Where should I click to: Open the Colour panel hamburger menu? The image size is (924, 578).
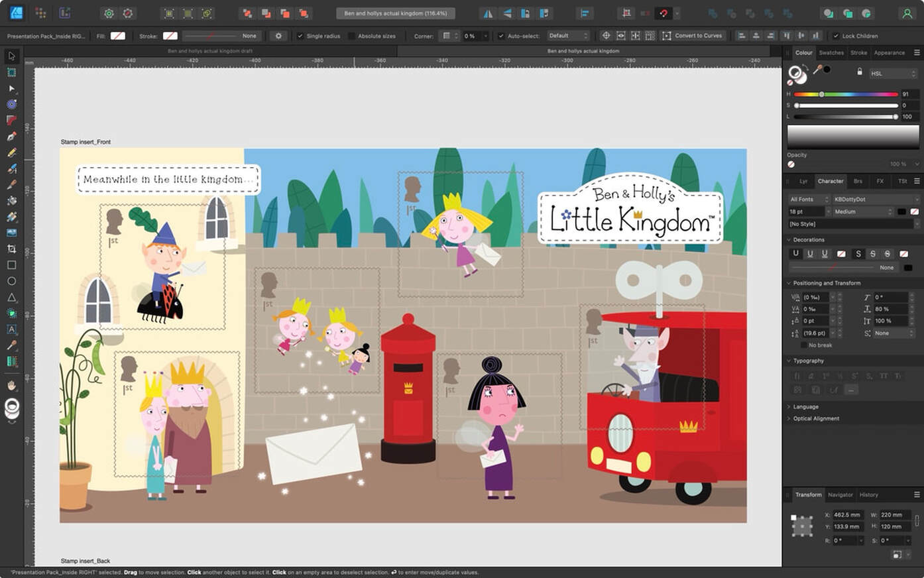click(917, 52)
